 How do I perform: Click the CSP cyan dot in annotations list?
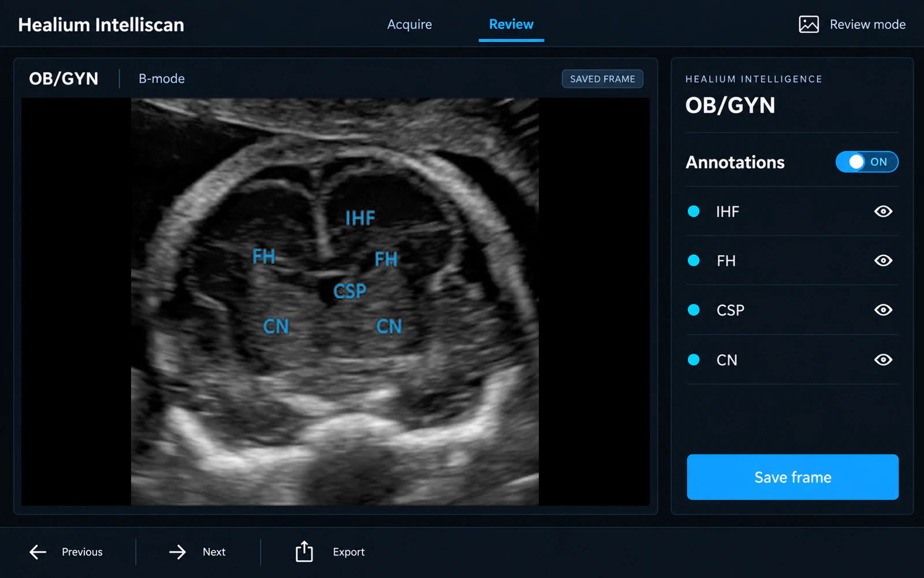point(694,310)
